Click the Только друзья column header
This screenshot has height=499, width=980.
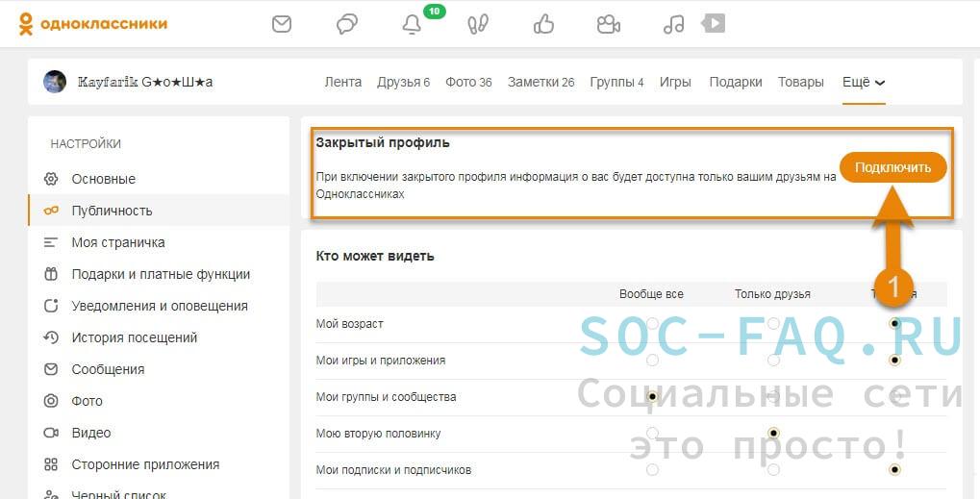pos(772,294)
